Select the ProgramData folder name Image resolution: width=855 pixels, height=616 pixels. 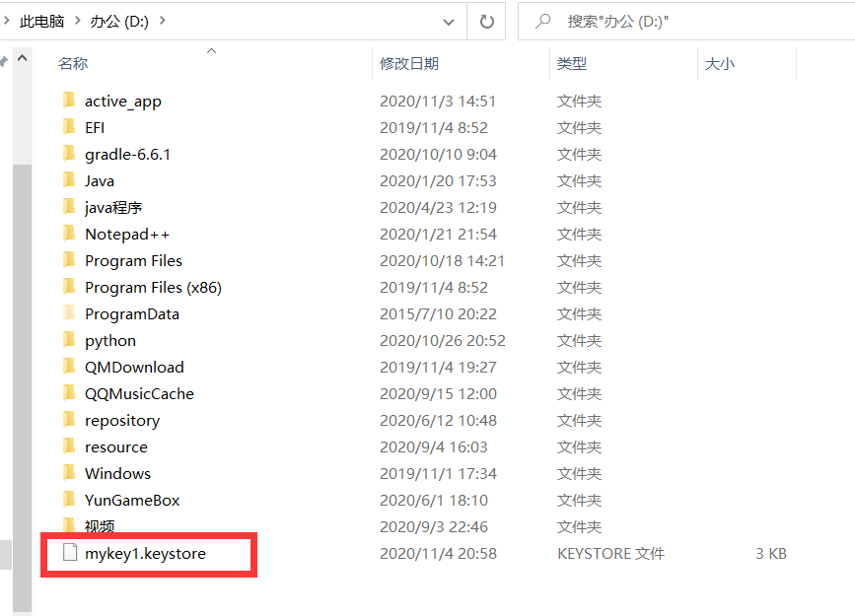click(x=132, y=314)
